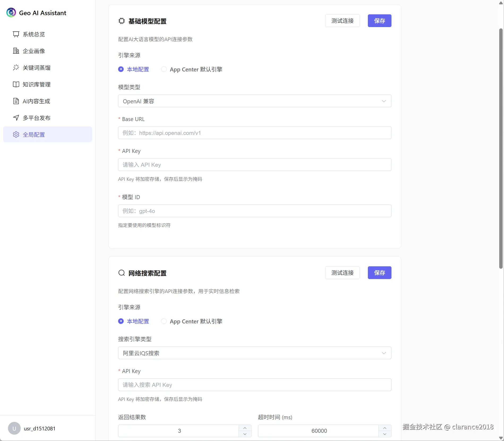This screenshot has height=441, width=504.
Task: Decrease 超时时间 with down arrow
Action: coord(385,434)
